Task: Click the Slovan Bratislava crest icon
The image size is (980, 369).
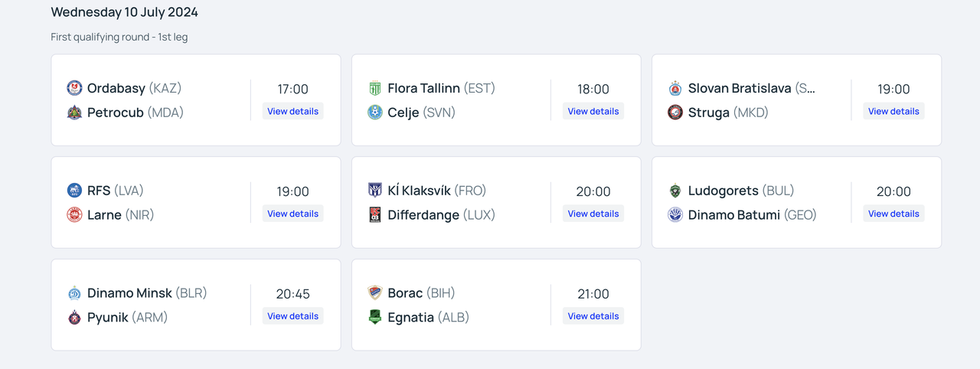Action: pos(675,88)
